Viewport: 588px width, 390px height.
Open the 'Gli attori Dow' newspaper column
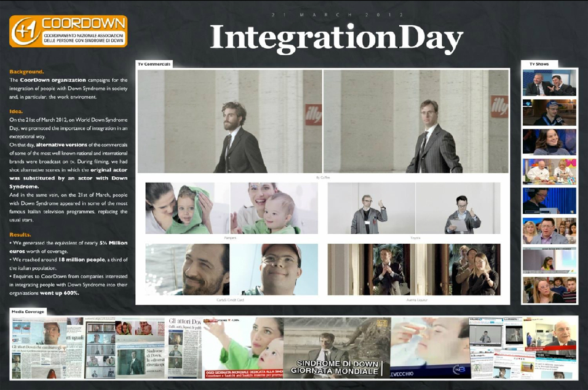[x=185, y=348]
